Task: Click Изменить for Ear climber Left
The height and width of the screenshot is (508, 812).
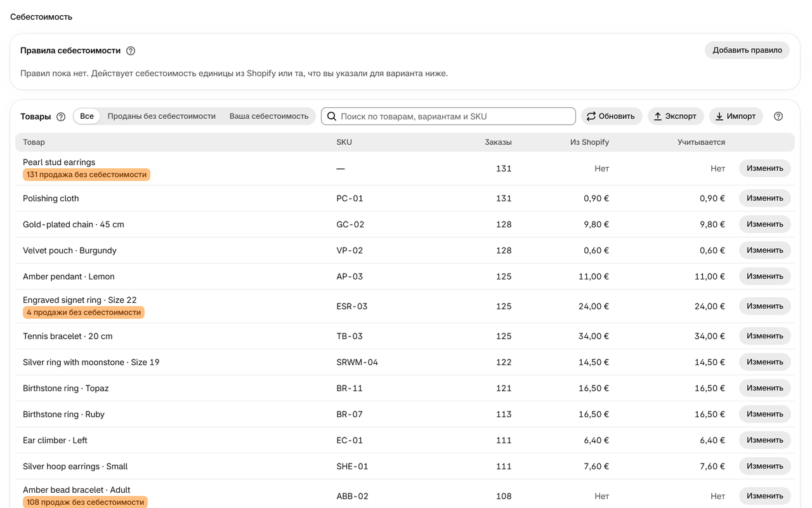Action: pyautogui.click(x=765, y=440)
